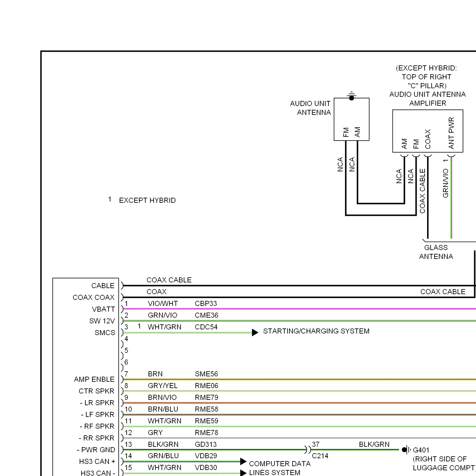This screenshot has height=476, width=476.
Task: Click connector label C214
Action: 320,456
